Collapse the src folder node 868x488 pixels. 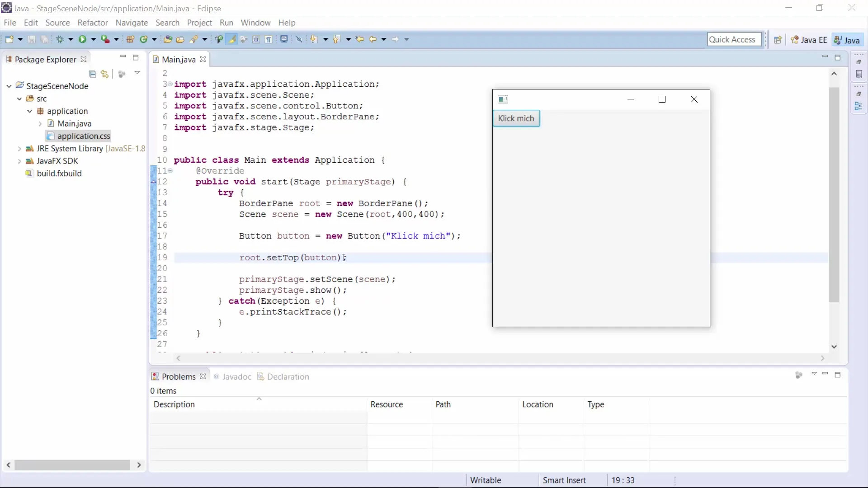click(19, 99)
